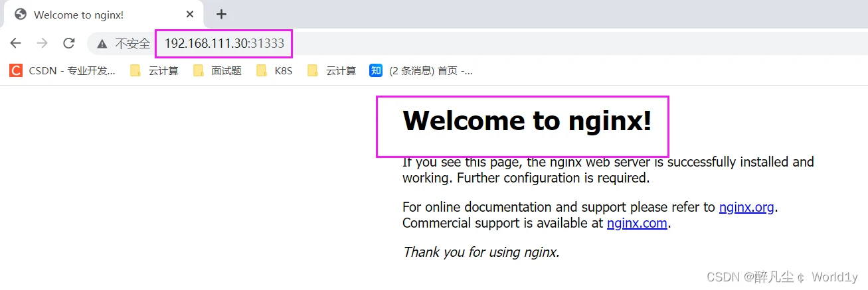Click the not-secure warning triangle icon
Image resolution: width=868 pixels, height=290 pixels.
(102, 44)
